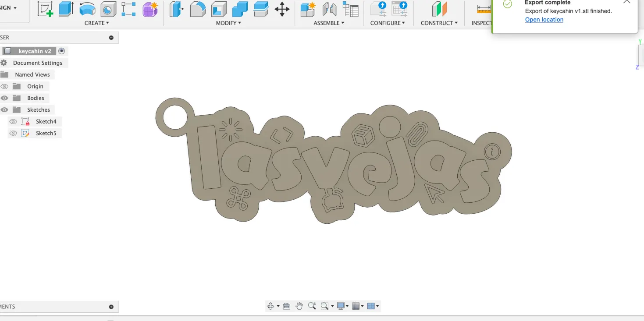The width and height of the screenshot is (644, 321).
Task: Click the Extrude tool icon
Action: (66, 9)
